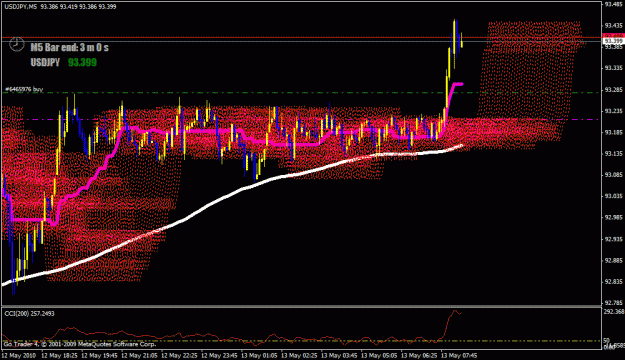The image size is (625, 360).
Task: Click the 93.335 price axis label
Action: [613, 68]
